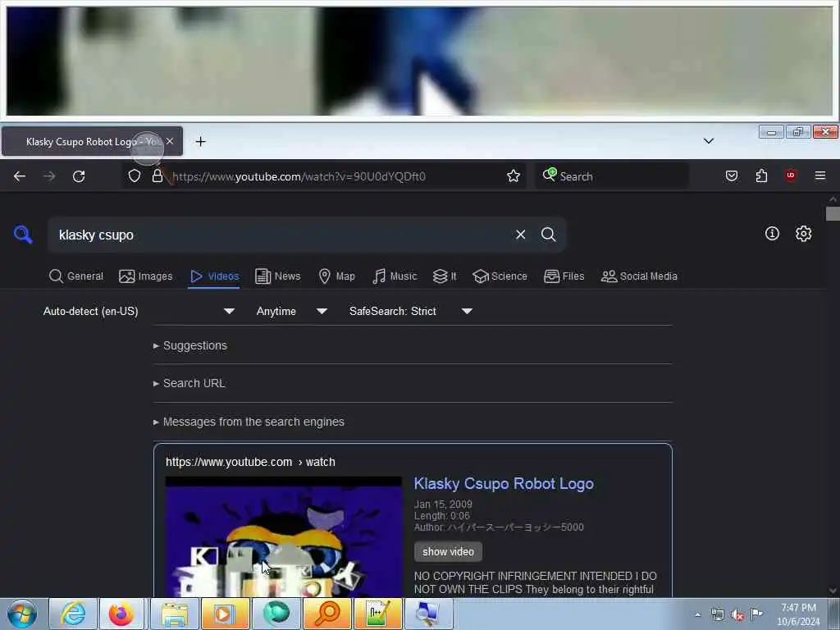This screenshot has width=840, height=630.
Task: Open the Action Center flag icon
Action: click(756, 614)
